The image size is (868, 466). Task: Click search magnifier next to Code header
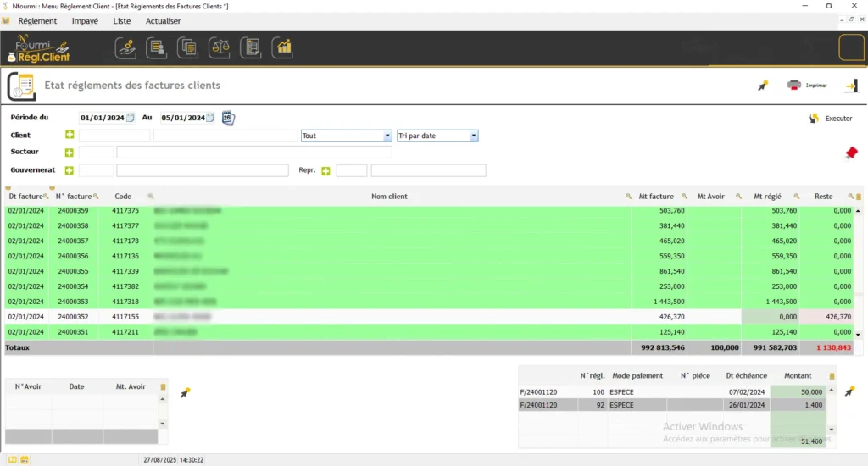(x=151, y=197)
